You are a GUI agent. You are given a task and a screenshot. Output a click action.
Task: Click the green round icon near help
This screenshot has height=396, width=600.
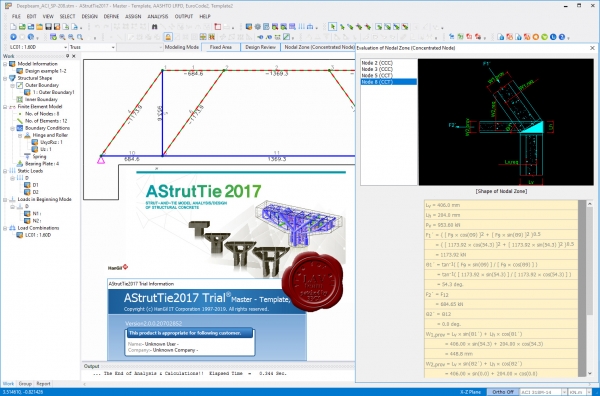[x=545, y=37]
